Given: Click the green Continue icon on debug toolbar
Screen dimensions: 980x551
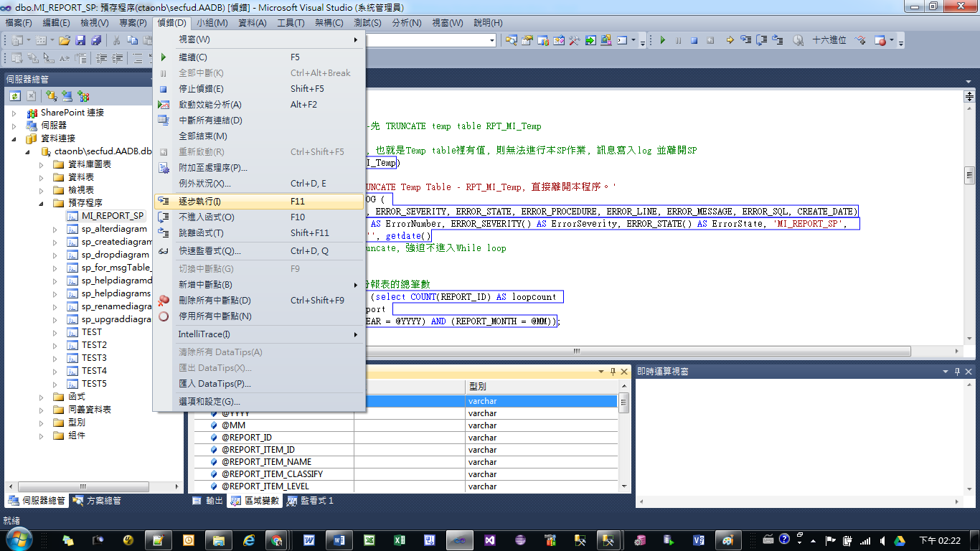Looking at the screenshot, I should [x=663, y=41].
